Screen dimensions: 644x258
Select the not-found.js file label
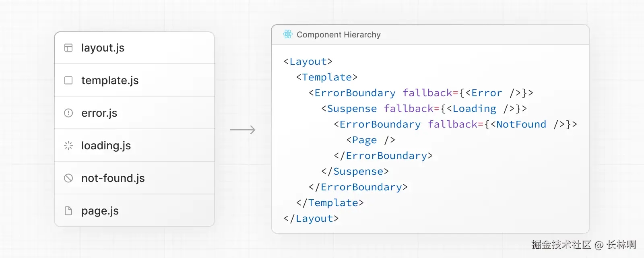pyautogui.click(x=113, y=178)
